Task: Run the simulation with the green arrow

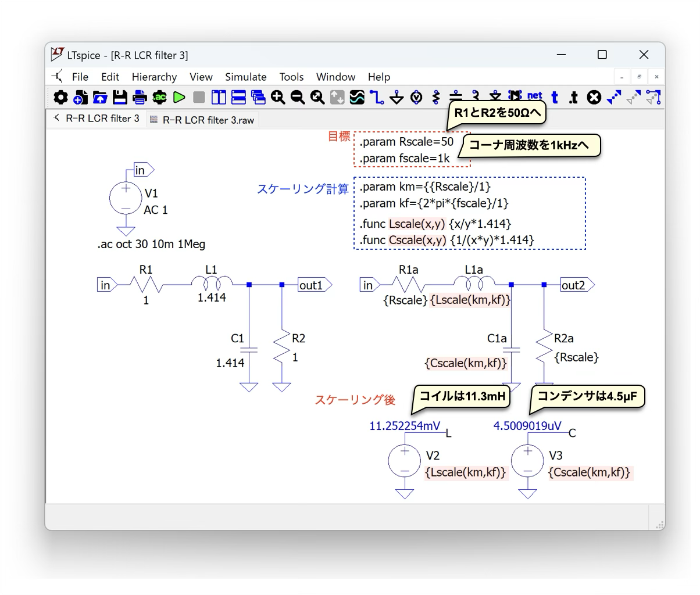Action: coord(179,98)
